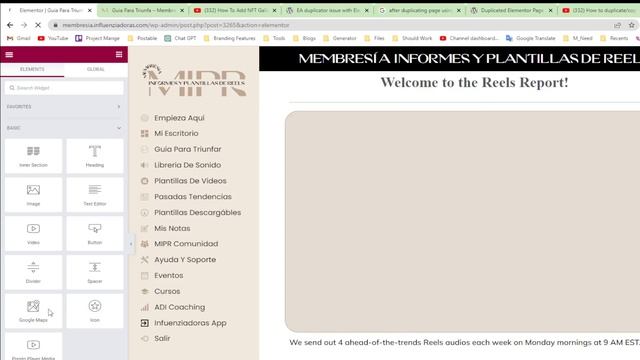Screen dimensions: 640x360
Task: Bookmark this page with star icon
Action: tap(631, 25)
